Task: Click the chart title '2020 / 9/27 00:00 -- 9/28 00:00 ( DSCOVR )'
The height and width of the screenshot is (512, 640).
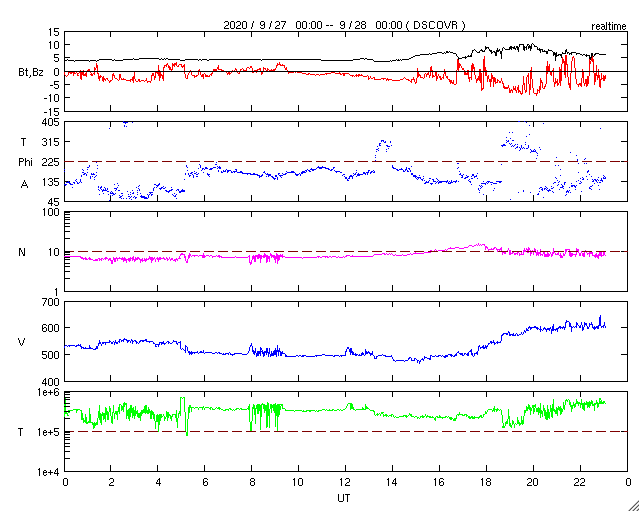Action: (344, 25)
